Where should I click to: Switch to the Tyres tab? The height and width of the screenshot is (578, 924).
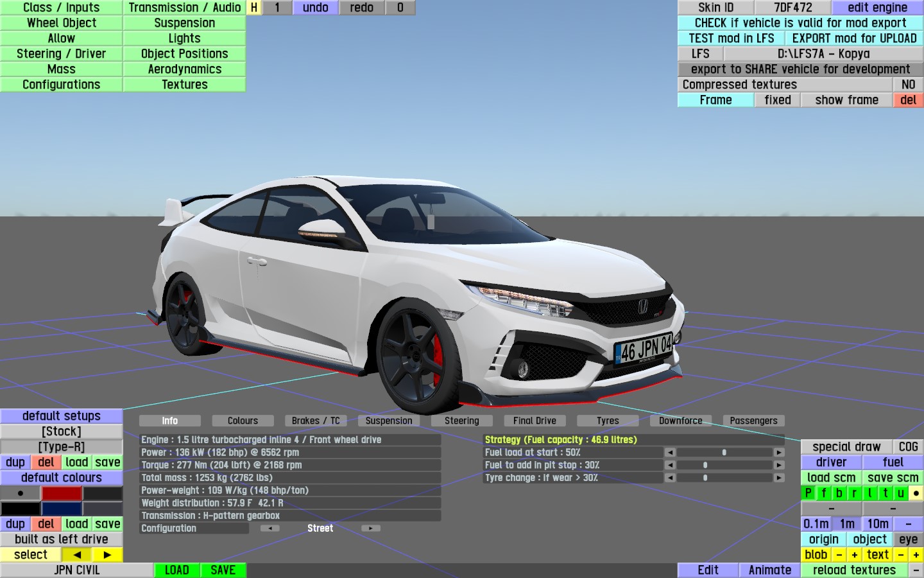click(x=608, y=421)
